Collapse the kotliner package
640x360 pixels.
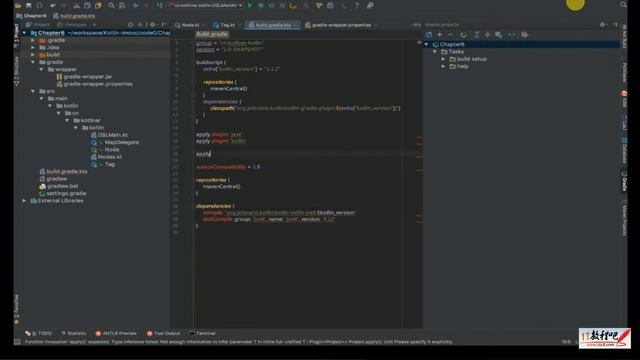67,120
